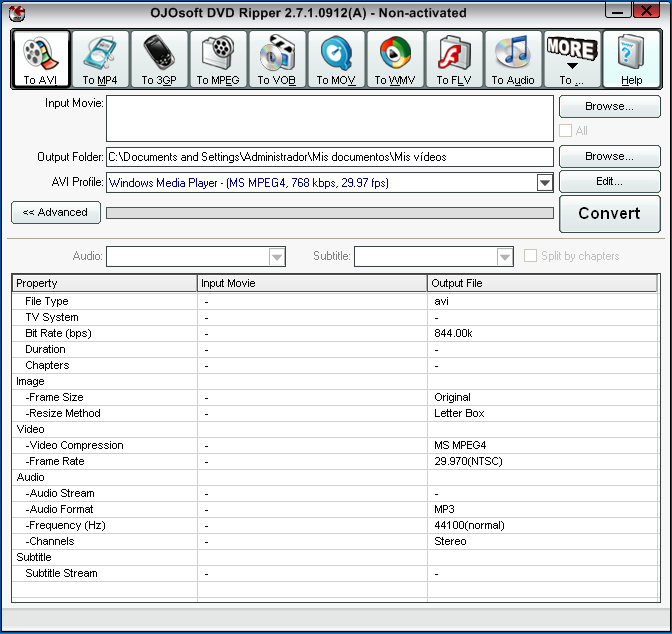Click the output value 'Letter Box'
Screen dimensions: 672x634
(459, 414)
